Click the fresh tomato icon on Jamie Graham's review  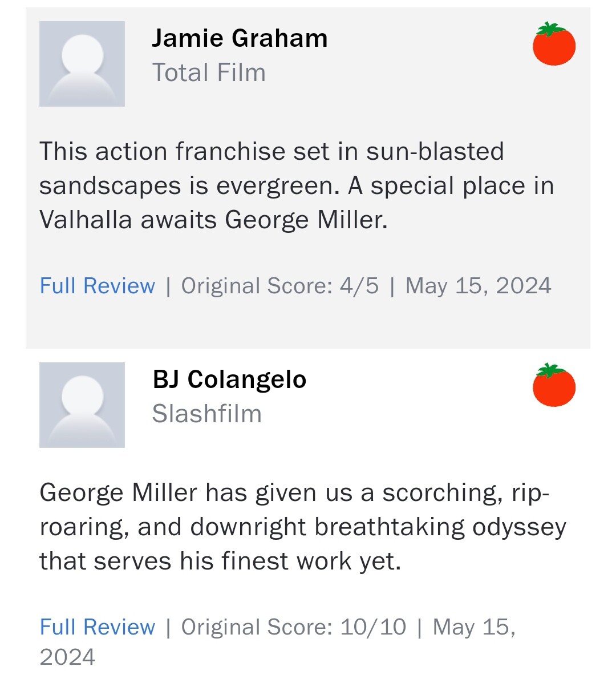tap(554, 44)
